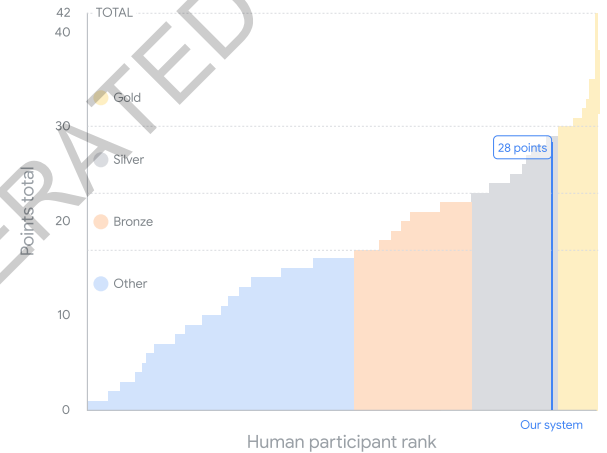Click the Gold legend color circle
This screenshot has height=453, width=607.
coord(100,97)
